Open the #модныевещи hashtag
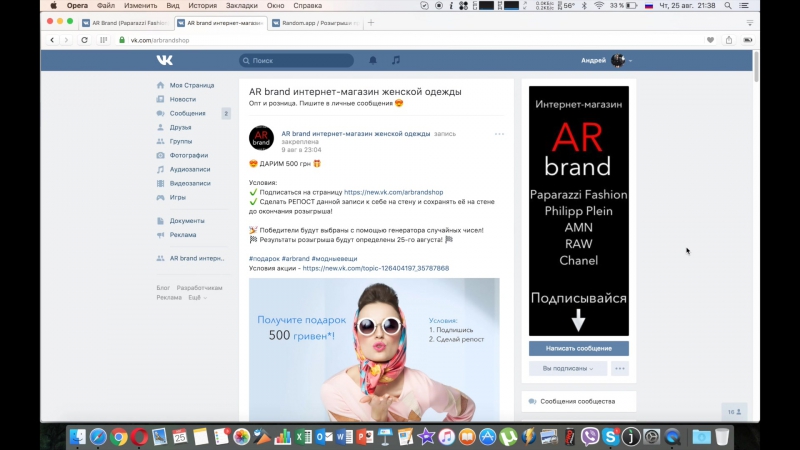 334,259
